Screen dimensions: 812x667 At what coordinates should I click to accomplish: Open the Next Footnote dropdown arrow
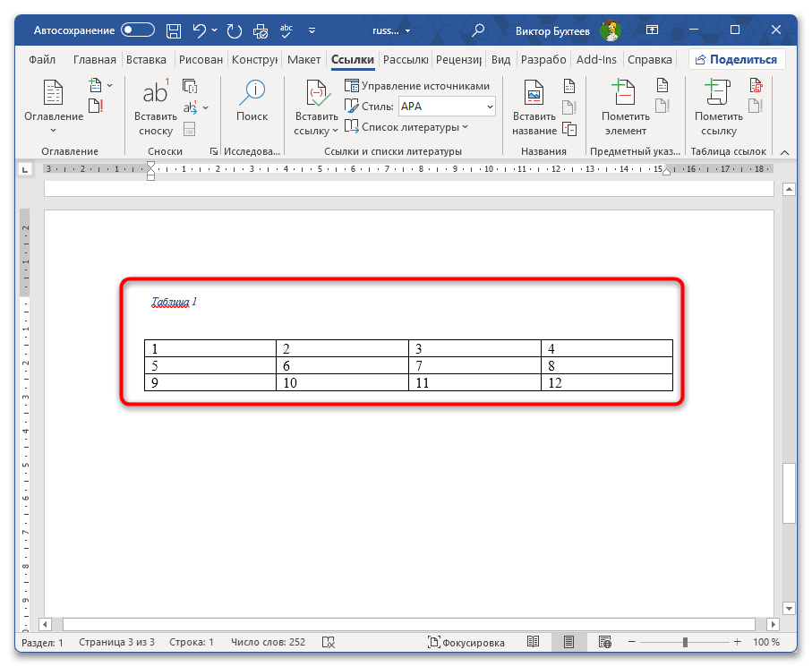pos(206,107)
